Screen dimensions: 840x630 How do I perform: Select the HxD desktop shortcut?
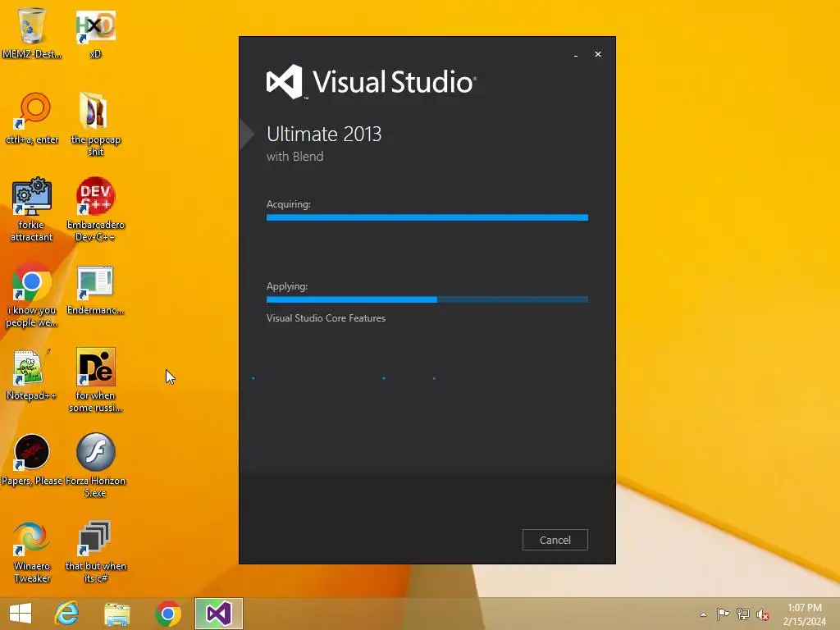[x=95, y=33]
